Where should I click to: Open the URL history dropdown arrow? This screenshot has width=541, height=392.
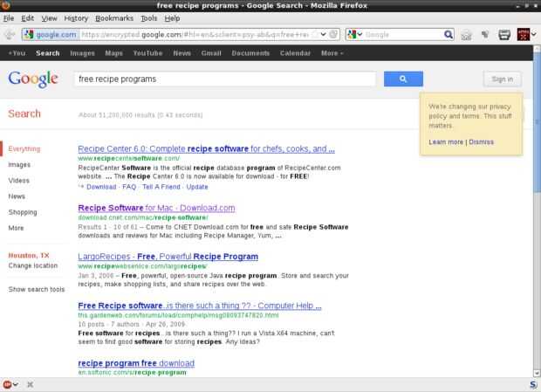click(x=323, y=35)
